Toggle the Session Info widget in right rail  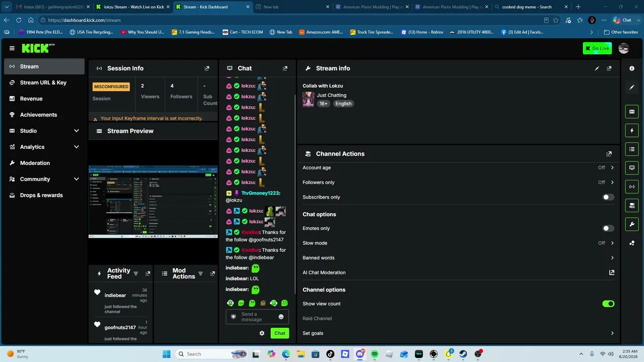click(632, 187)
